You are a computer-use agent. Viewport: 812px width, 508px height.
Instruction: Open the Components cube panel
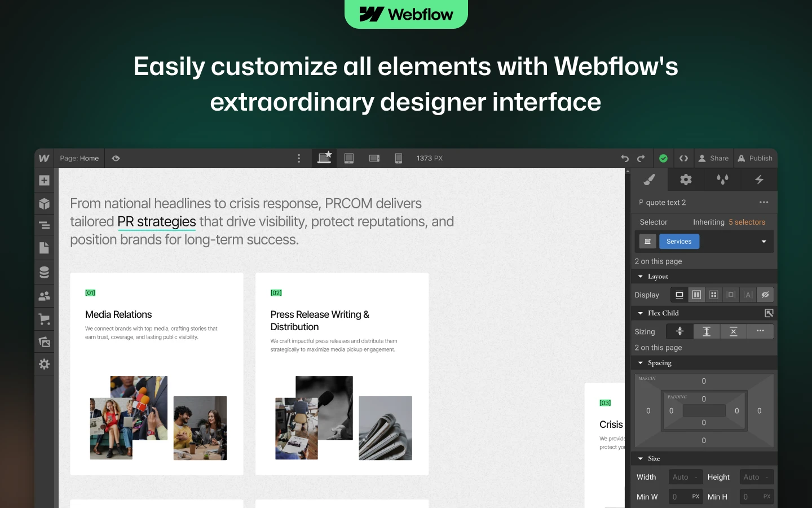(44, 204)
